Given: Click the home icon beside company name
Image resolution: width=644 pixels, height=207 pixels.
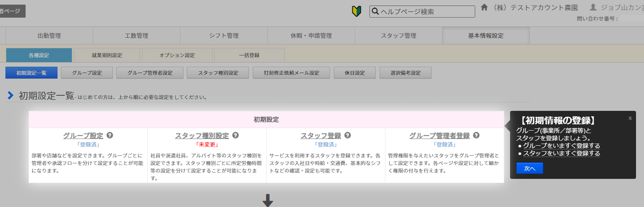Looking at the screenshot, I should point(484,8).
